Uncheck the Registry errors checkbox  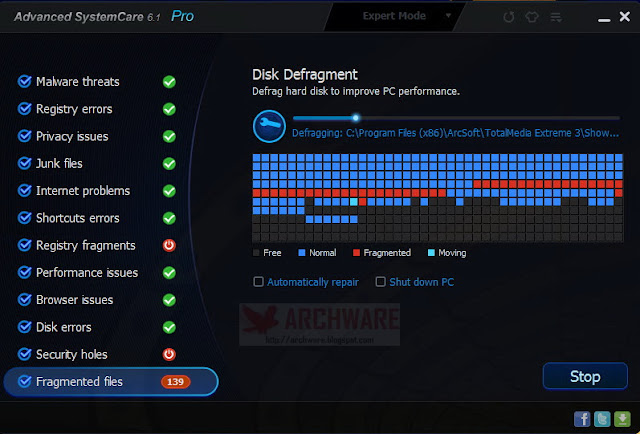point(24,109)
